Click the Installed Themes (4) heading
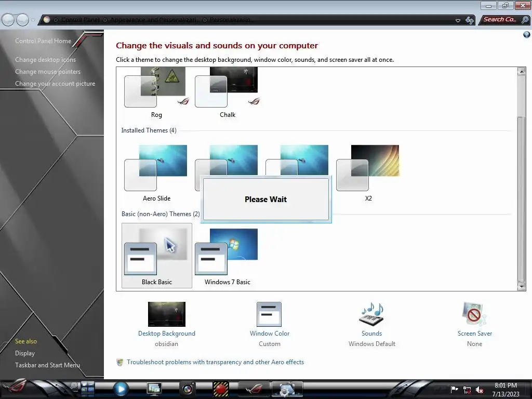The width and height of the screenshot is (532, 399). pos(149,130)
